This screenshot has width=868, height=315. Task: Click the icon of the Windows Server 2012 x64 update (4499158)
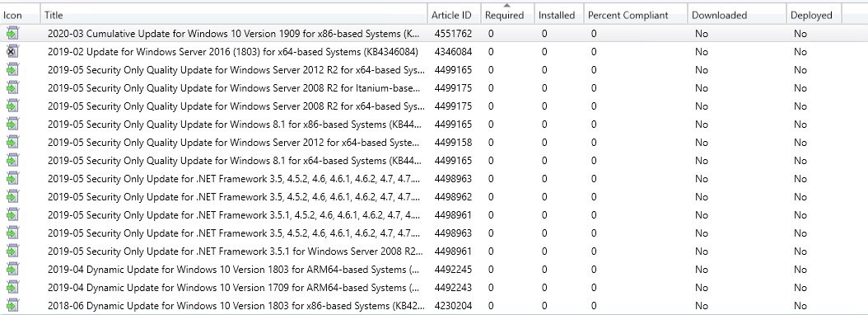[x=12, y=143]
